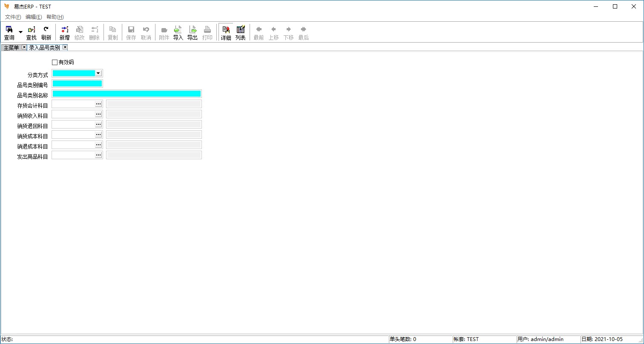Open the 文件(F) menu
This screenshot has height=344, width=644.
(x=13, y=17)
